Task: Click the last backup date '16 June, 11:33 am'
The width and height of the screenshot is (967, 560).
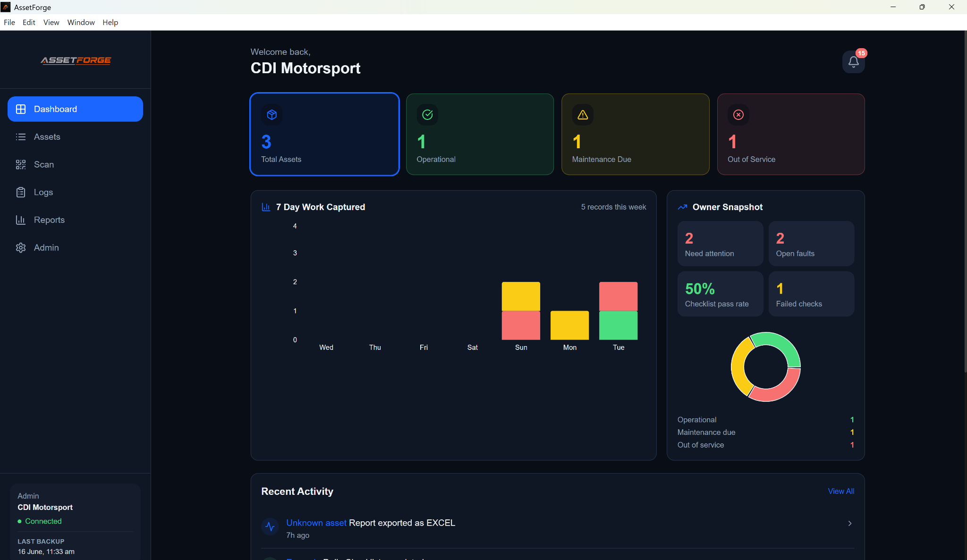Action: 46,552
